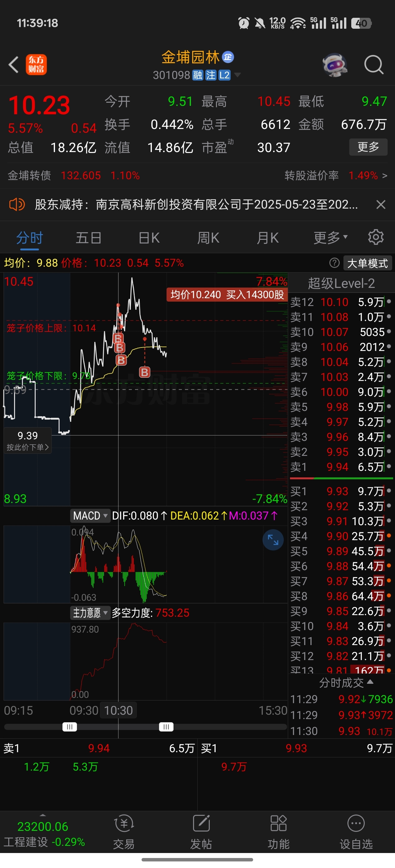Select 买6 price 9.88 row
The image size is (395, 868).
[x=341, y=566]
